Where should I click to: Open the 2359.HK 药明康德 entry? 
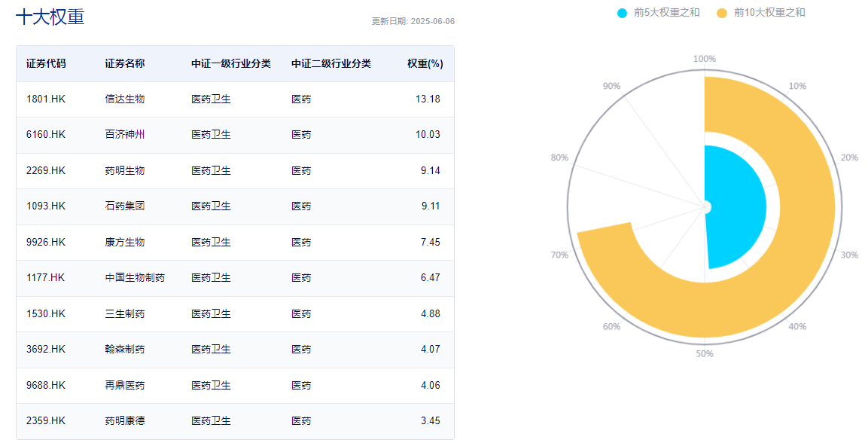pos(236,421)
